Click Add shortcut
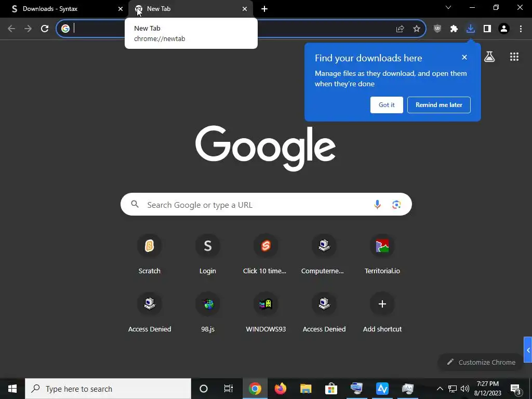 pos(382,312)
